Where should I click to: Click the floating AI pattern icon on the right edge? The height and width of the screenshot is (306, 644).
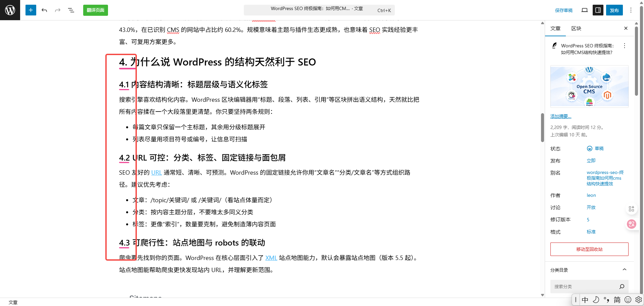pyautogui.click(x=631, y=209)
